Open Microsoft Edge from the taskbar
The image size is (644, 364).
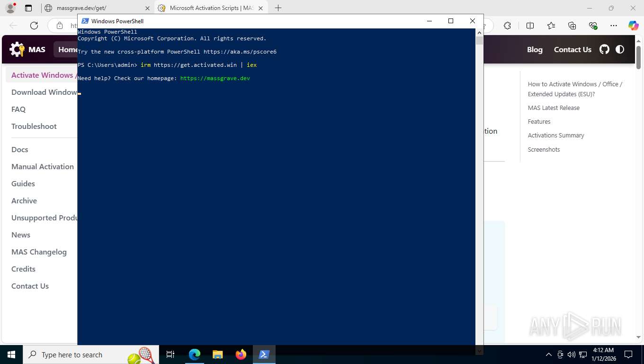(x=194, y=355)
